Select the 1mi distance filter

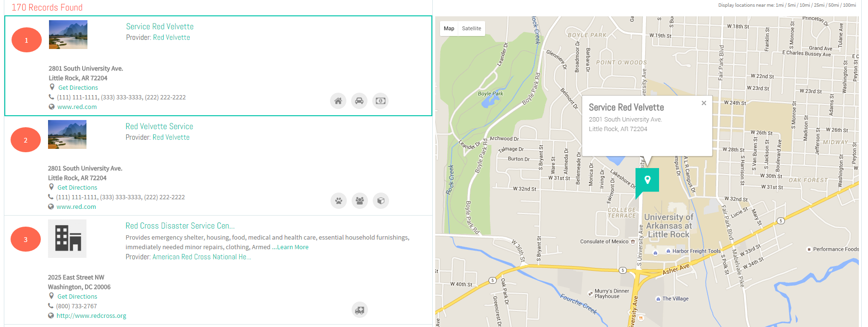click(780, 5)
